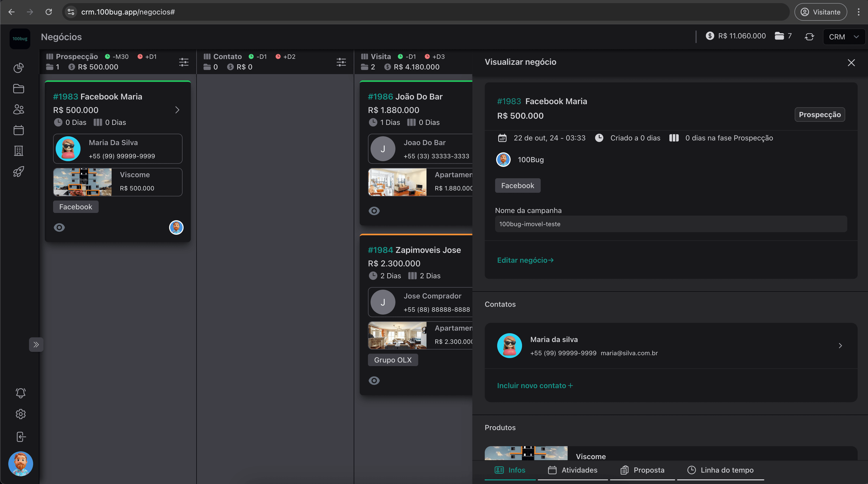Viewport: 868px width, 484px height.
Task: Open notifications bell icon
Action: [20, 393]
